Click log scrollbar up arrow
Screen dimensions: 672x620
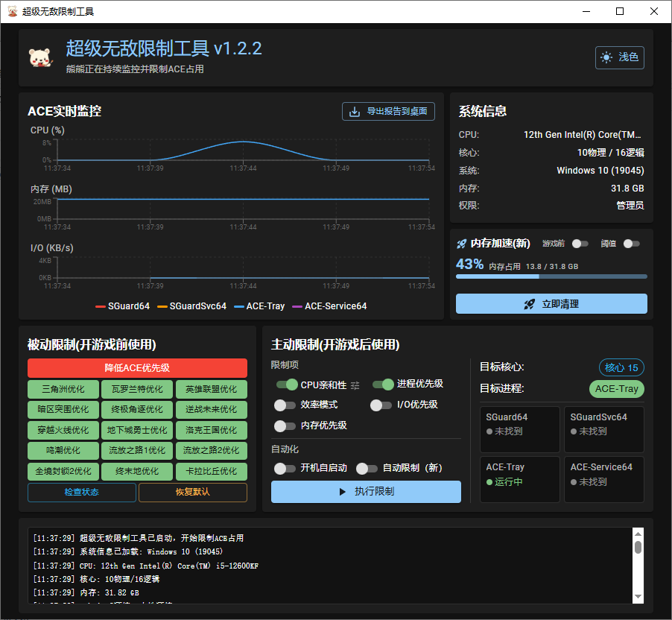click(638, 534)
